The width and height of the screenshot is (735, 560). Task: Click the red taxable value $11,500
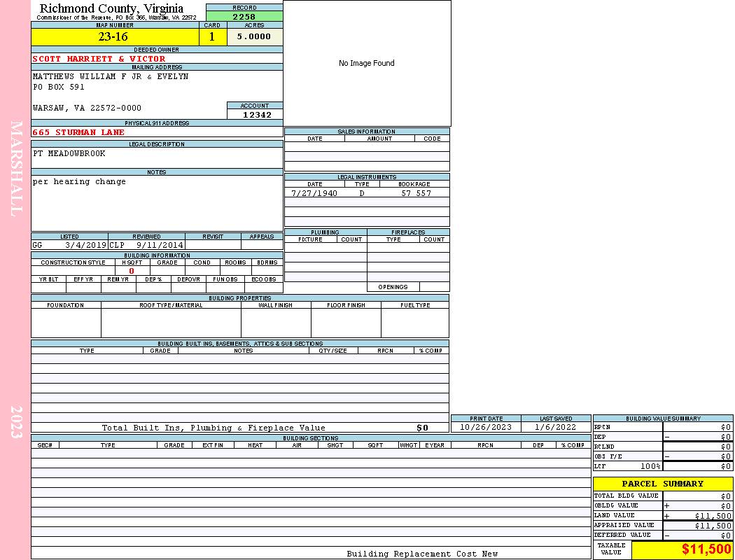[706, 549]
